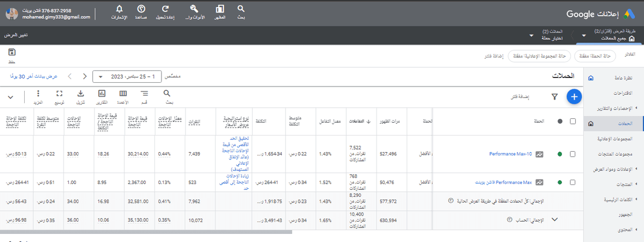Click the funnel filter icon
Image resolution: width=644 pixels, height=242 pixels.
click(x=554, y=97)
